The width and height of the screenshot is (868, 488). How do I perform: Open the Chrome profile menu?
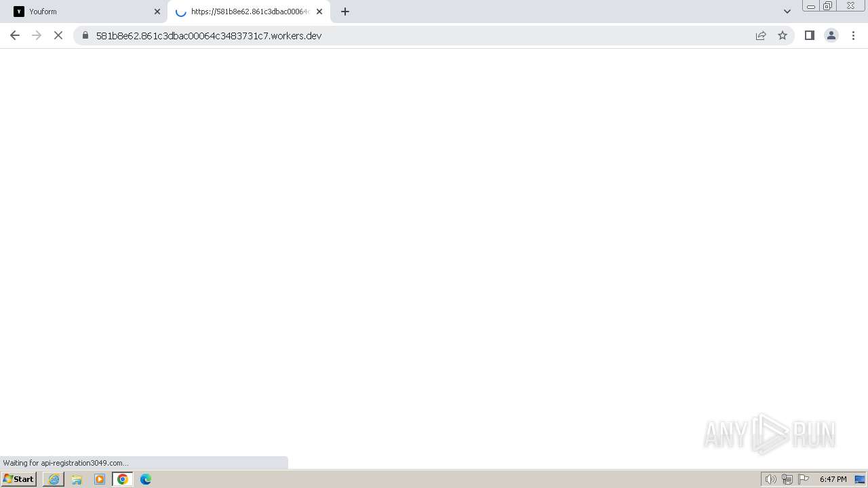pos(831,35)
